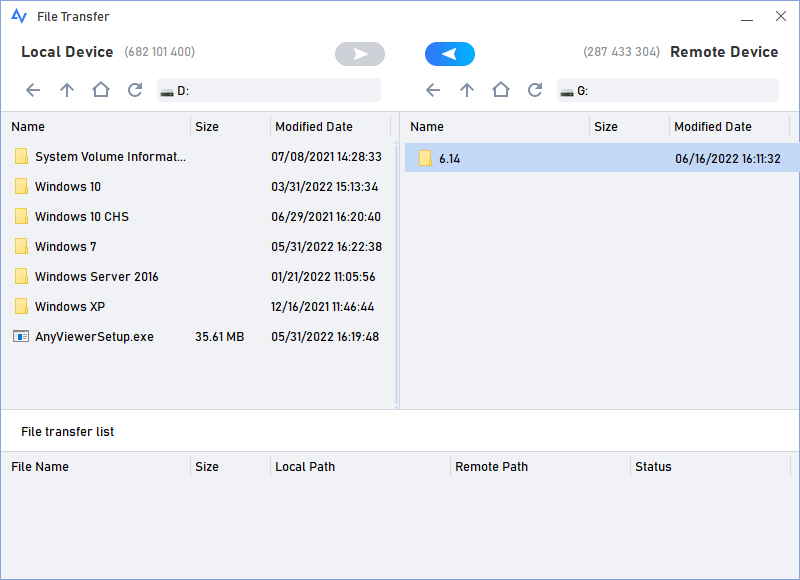The image size is (800, 580).
Task: Click the back navigation arrow on local device panel
Action: (32, 90)
